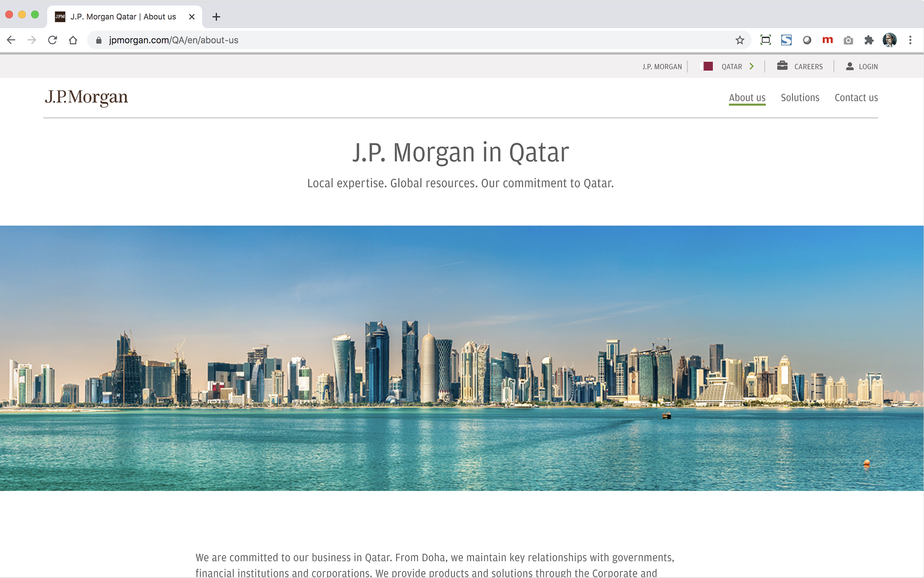Click the browser forward arrow

click(32, 40)
